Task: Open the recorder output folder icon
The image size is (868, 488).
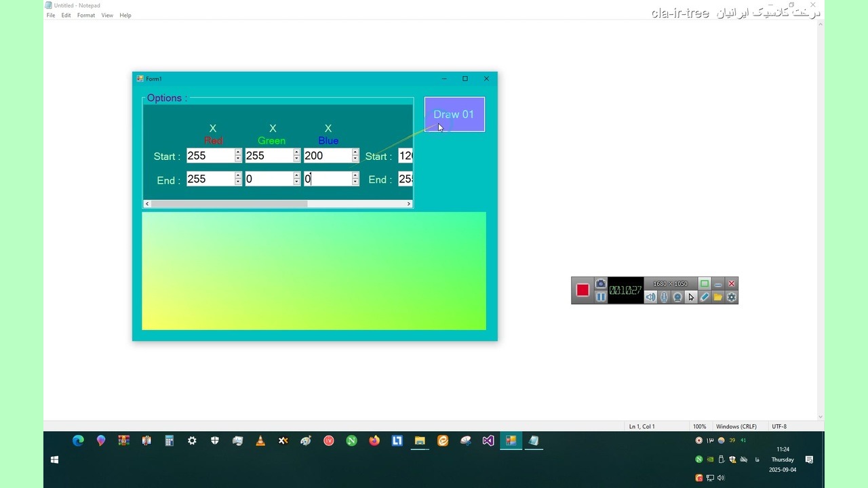Action: pos(718,297)
